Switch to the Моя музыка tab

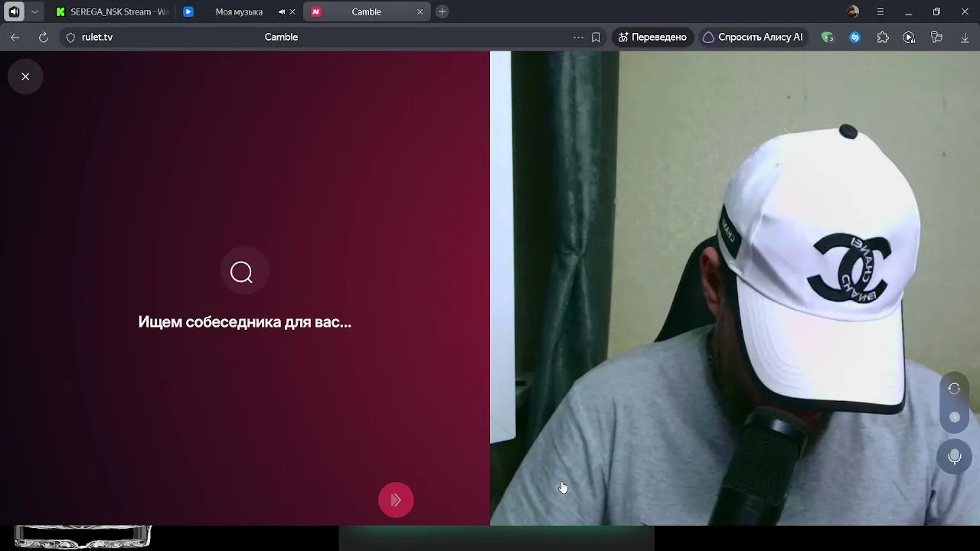pyautogui.click(x=239, y=11)
